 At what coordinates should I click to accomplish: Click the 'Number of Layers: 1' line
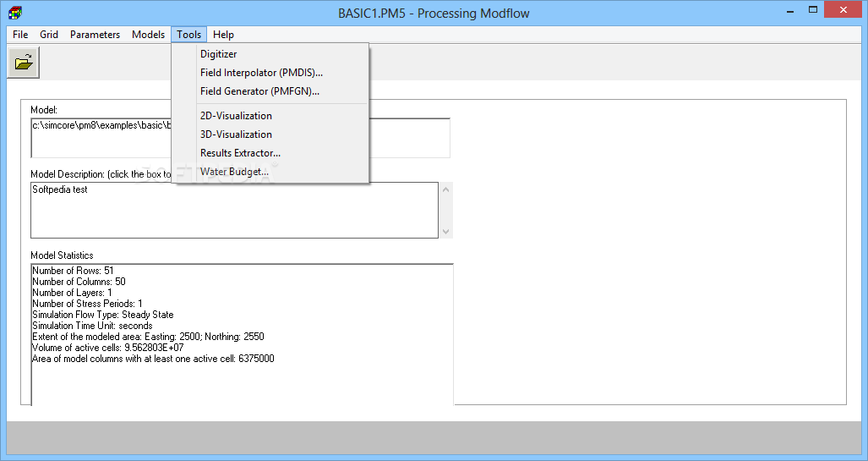(72, 293)
